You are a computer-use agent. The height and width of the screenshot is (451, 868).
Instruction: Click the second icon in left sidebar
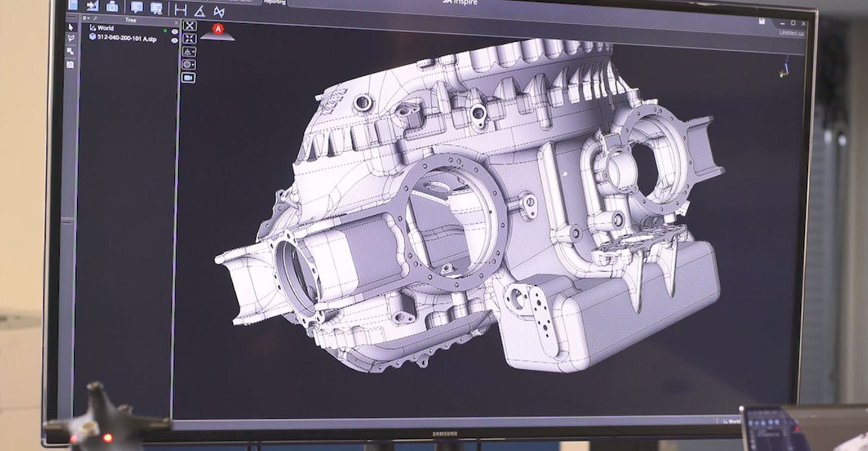tap(71, 38)
